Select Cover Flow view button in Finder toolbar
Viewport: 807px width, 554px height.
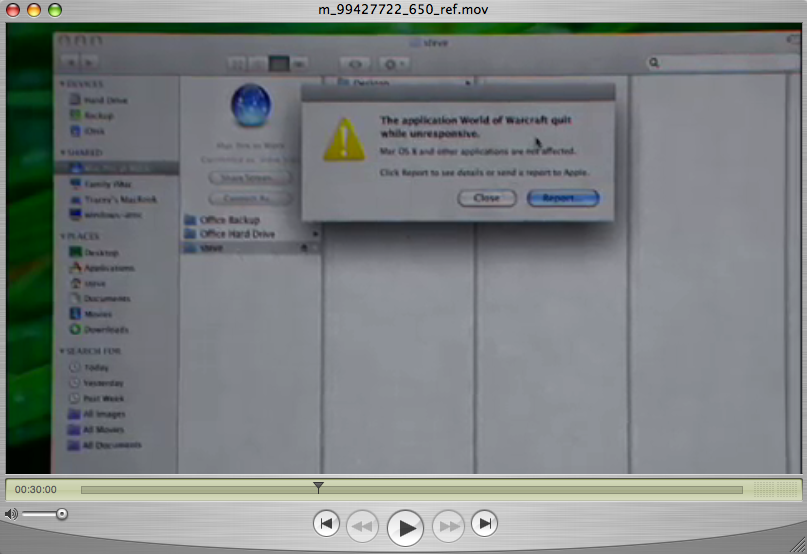click(x=300, y=64)
